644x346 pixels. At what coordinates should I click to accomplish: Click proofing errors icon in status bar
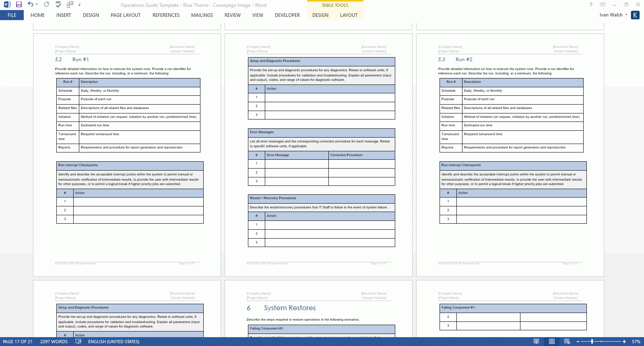coord(78,342)
